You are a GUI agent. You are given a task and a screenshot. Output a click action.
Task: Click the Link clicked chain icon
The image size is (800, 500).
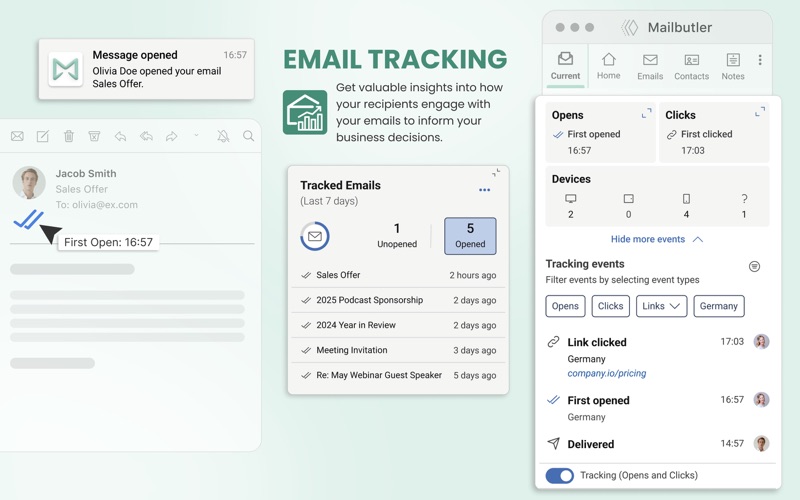coord(554,342)
